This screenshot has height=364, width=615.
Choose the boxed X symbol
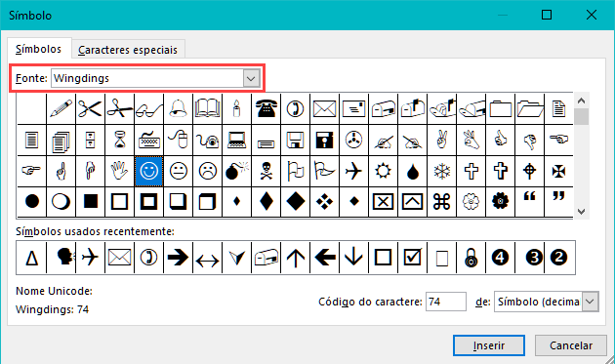click(384, 202)
